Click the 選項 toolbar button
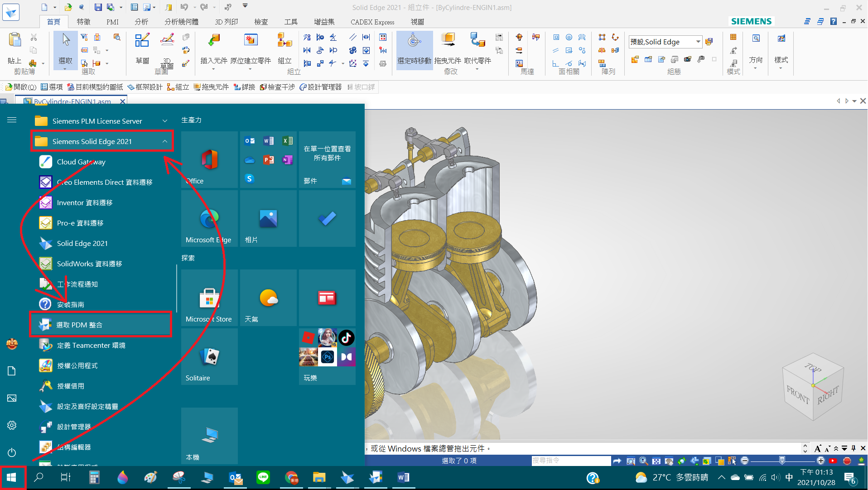 (52, 87)
